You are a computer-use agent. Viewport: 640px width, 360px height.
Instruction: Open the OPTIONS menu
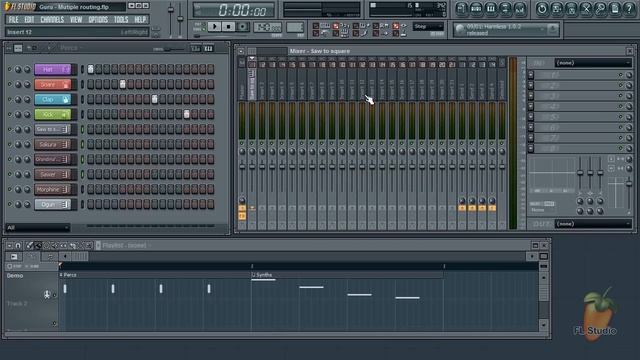pos(98,20)
